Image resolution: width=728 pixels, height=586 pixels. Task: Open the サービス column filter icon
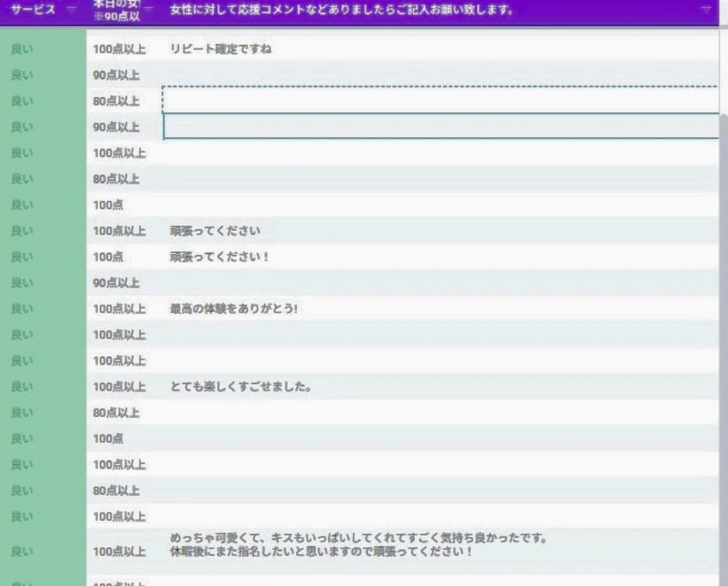(71, 10)
